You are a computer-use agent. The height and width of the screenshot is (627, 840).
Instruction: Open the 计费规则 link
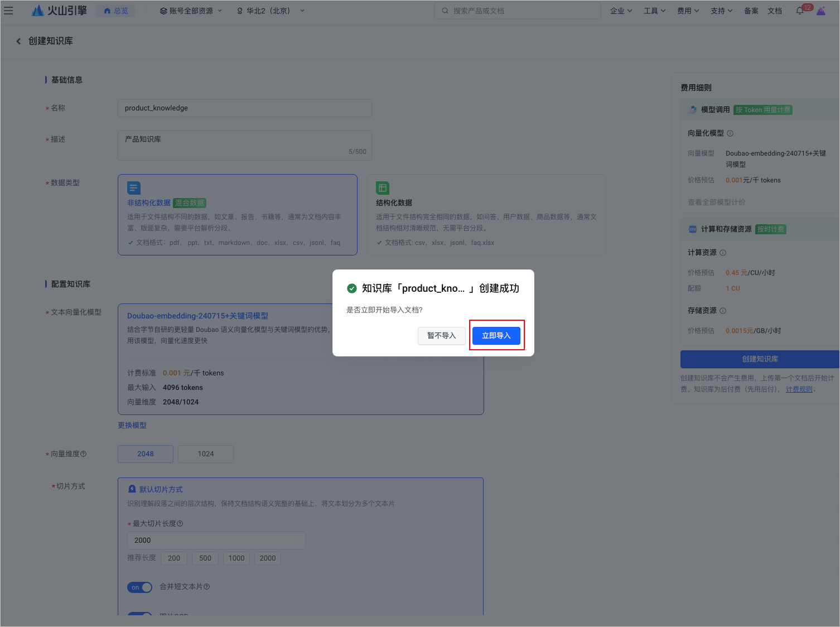click(x=799, y=389)
